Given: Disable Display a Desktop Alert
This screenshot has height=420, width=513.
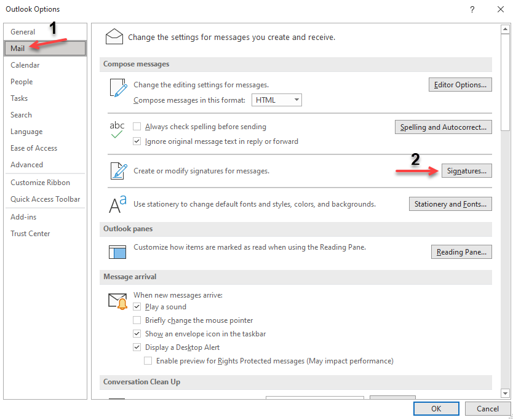Looking at the screenshot, I should pos(137,347).
